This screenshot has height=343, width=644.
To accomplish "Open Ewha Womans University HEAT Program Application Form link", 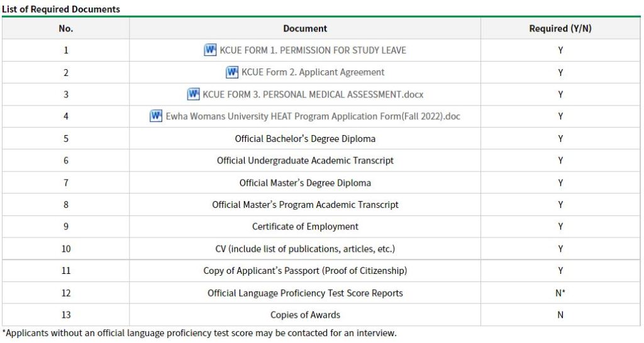I will pos(313,116).
